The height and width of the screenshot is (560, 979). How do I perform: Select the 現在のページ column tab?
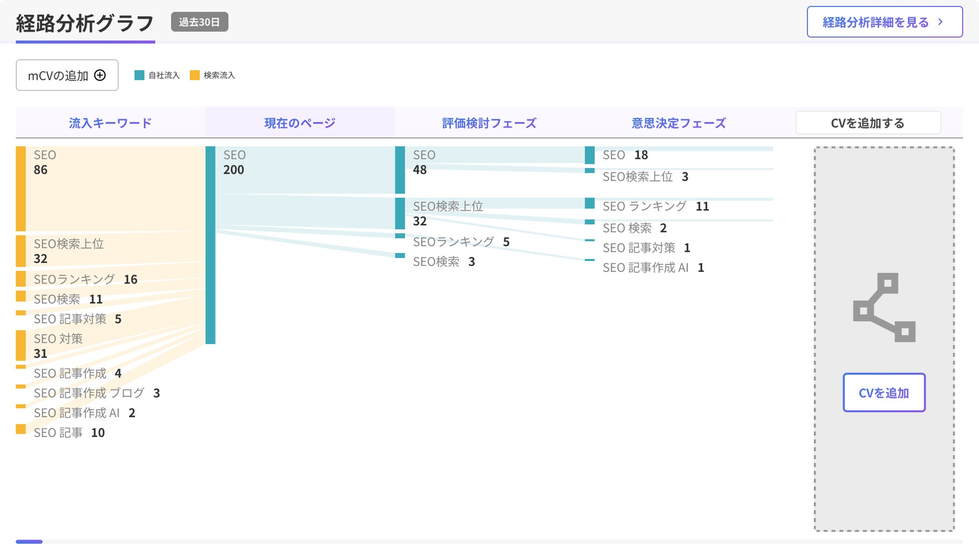tap(300, 123)
